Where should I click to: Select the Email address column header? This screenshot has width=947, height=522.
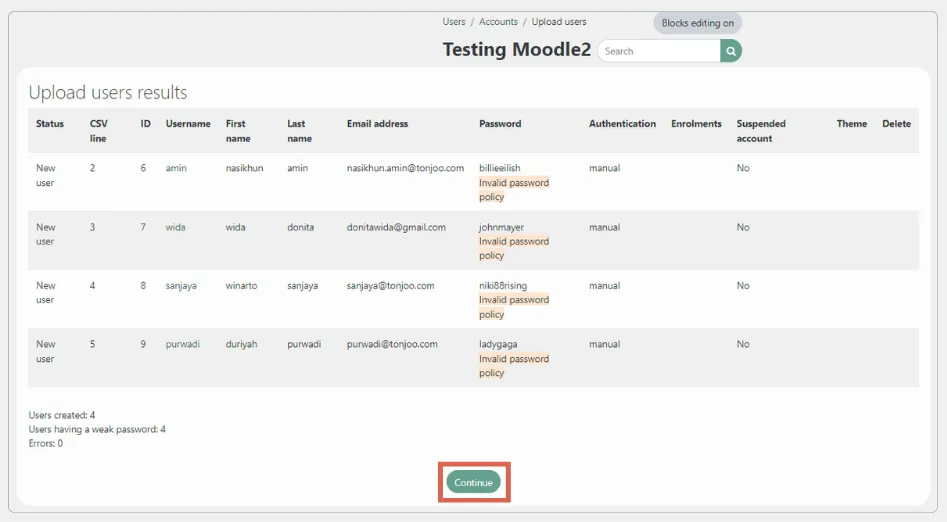(x=377, y=124)
